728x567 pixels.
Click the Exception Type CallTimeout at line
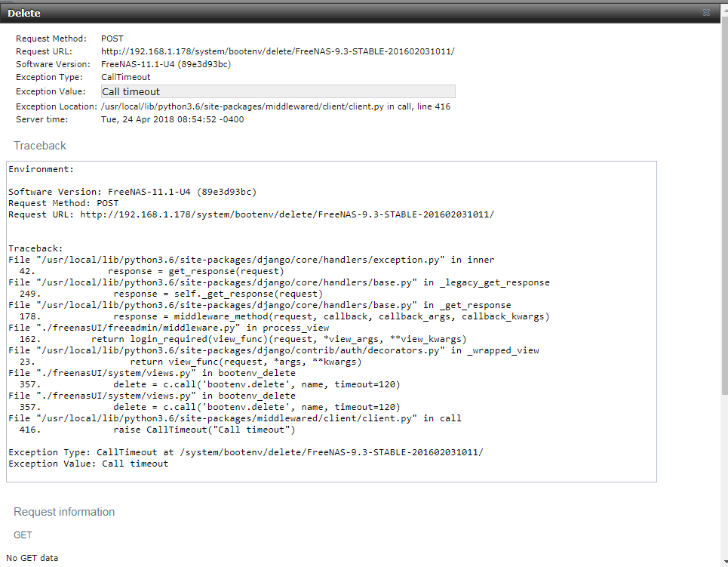coord(246,452)
